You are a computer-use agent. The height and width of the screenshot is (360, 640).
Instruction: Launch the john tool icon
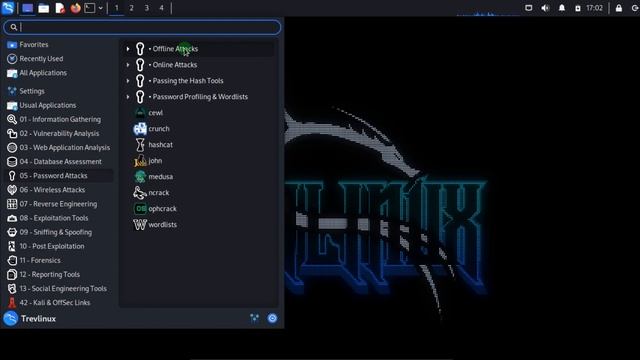click(x=140, y=160)
